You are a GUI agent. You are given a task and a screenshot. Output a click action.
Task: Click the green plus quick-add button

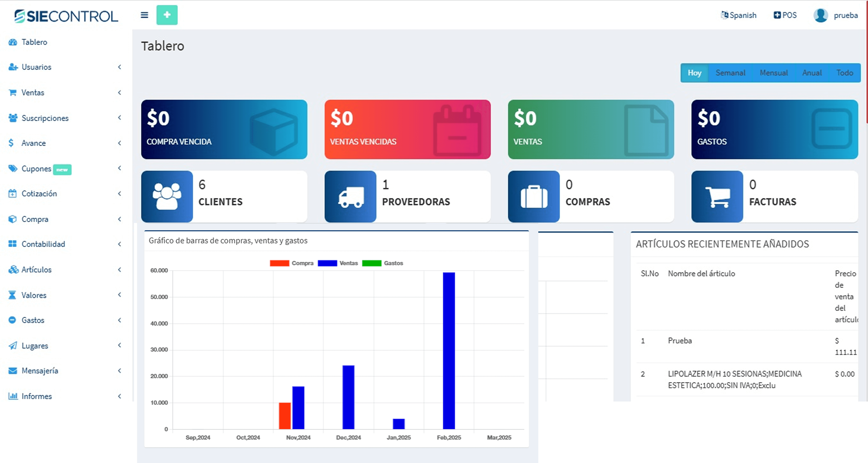pos(167,15)
